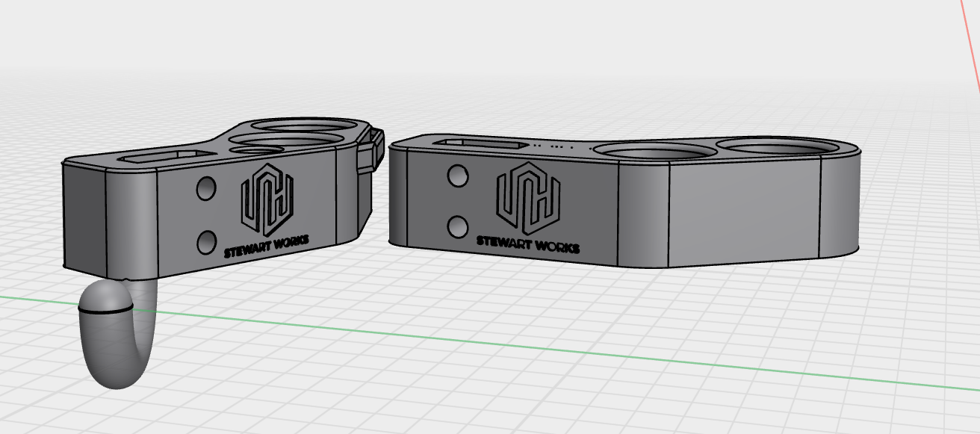The height and width of the screenshot is (434, 980).
Task: Click the rectangular slot atop the left part
Action: pyautogui.click(x=161, y=156)
